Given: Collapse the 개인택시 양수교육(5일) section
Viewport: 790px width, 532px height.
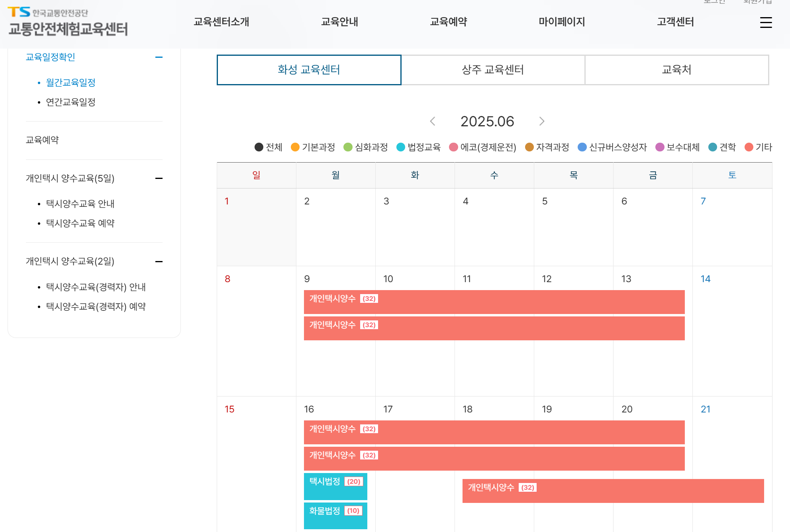Looking at the screenshot, I should pyautogui.click(x=160, y=179).
